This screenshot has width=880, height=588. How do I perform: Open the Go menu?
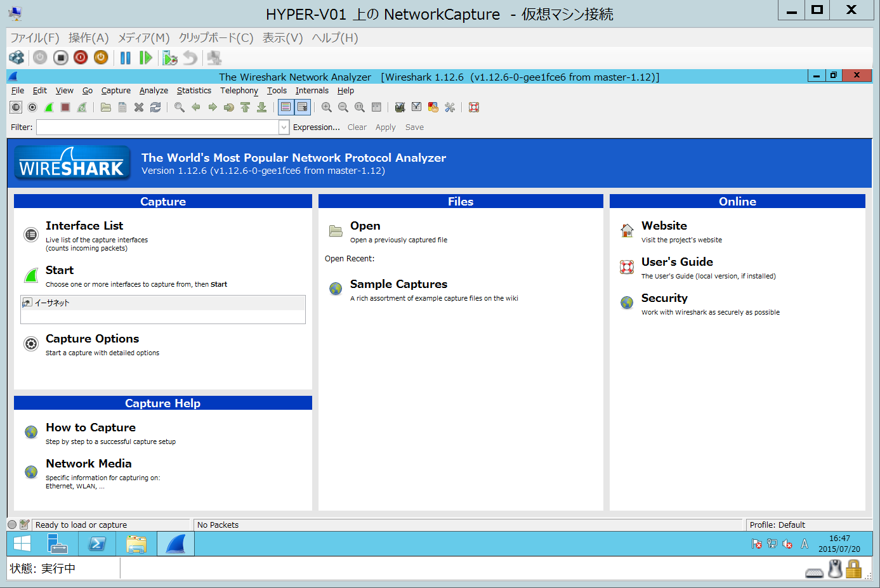(88, 91)
